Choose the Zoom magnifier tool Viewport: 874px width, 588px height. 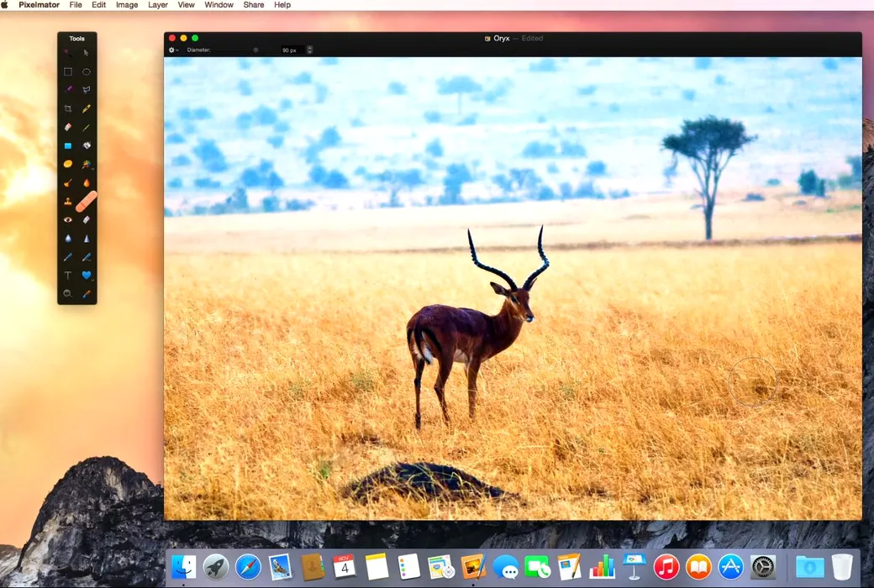[x=68, y=293]
